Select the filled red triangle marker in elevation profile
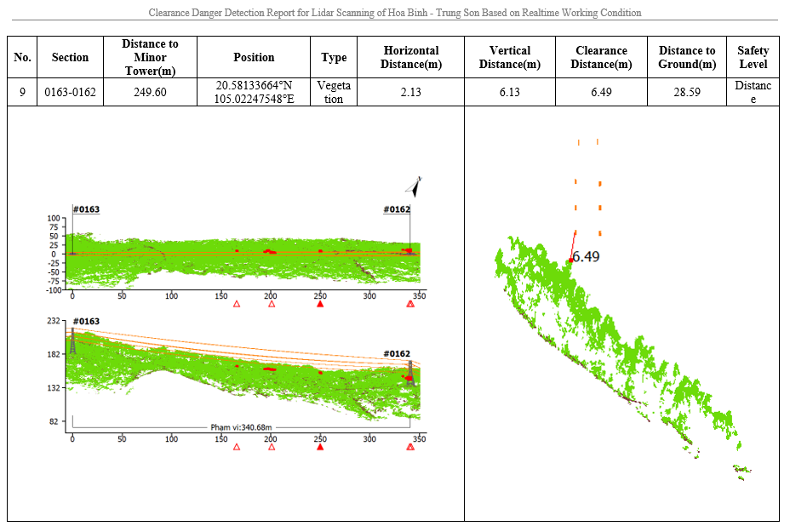790x532 pixels. pos(320,447)
